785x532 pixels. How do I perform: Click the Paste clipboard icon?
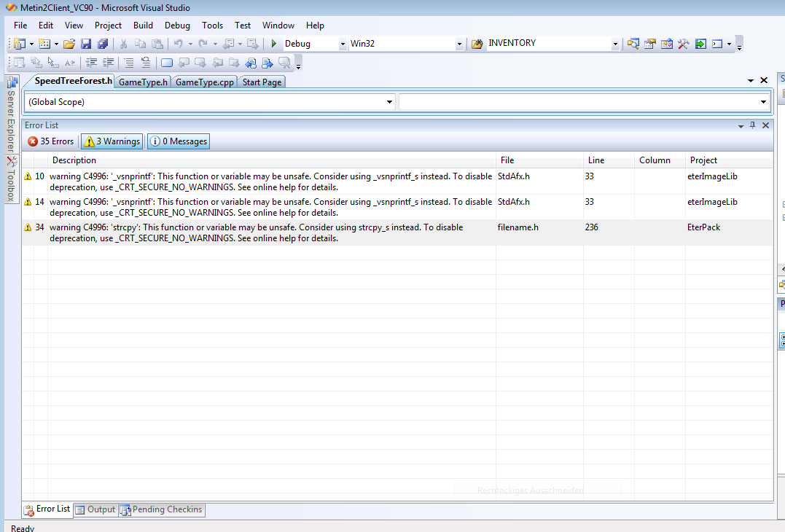(x=157, y=44)
